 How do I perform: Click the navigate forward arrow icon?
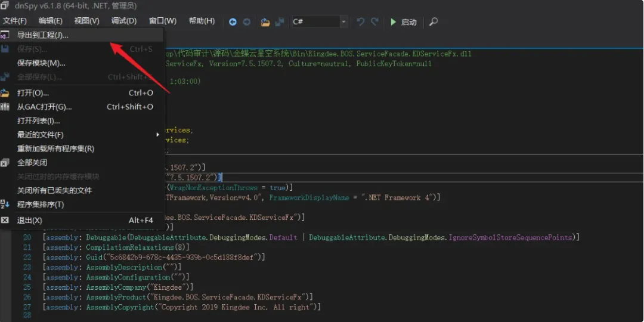click(x=246, y=22)
